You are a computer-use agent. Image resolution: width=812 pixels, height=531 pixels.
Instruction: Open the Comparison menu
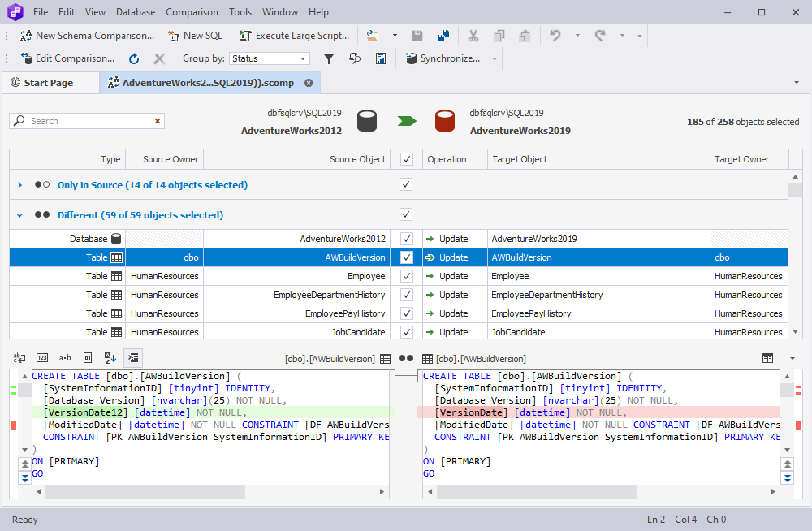[x=192, y=12]
